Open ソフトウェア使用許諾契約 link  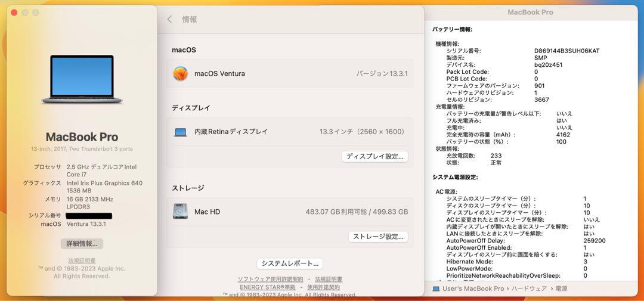(270, 279)
